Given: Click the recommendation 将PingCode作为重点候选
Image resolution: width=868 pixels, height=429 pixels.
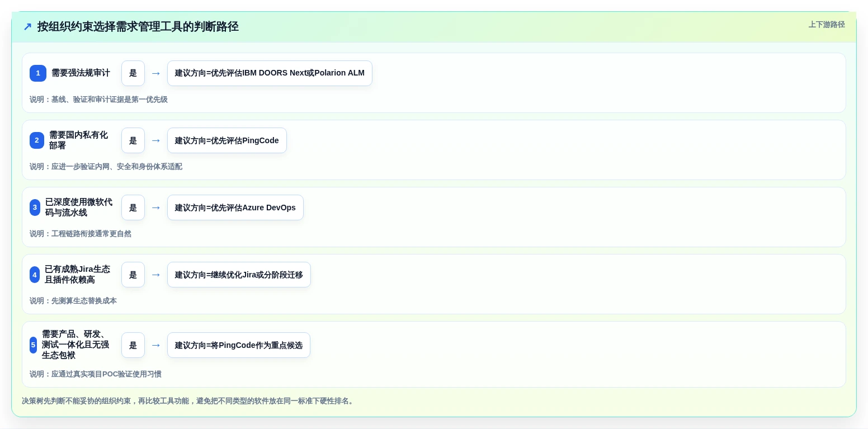Looking at the screenshot, I should (239, 345).
